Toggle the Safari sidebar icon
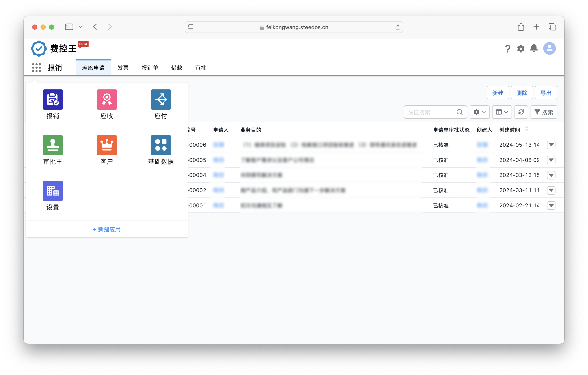This screenshot has width=588, height=375. coord(69,27)
